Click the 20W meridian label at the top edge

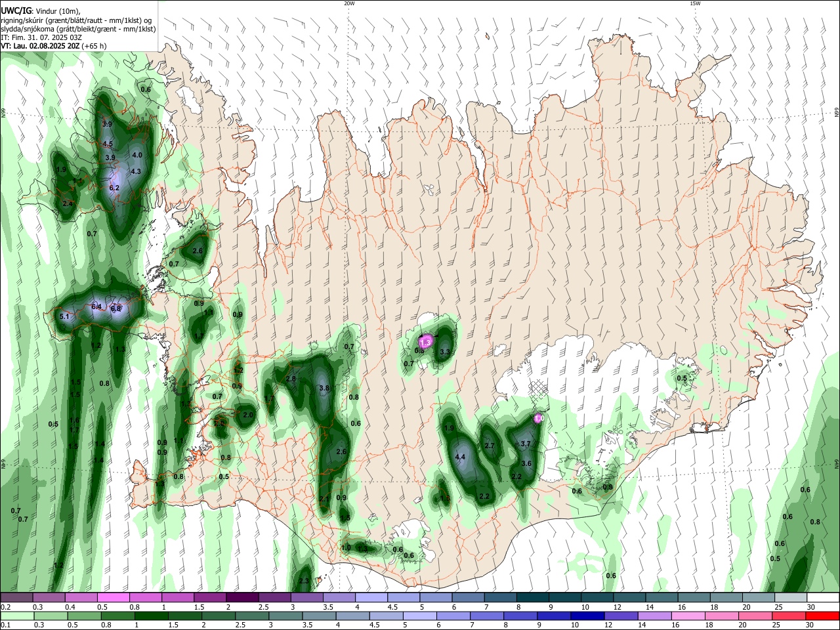349,3
